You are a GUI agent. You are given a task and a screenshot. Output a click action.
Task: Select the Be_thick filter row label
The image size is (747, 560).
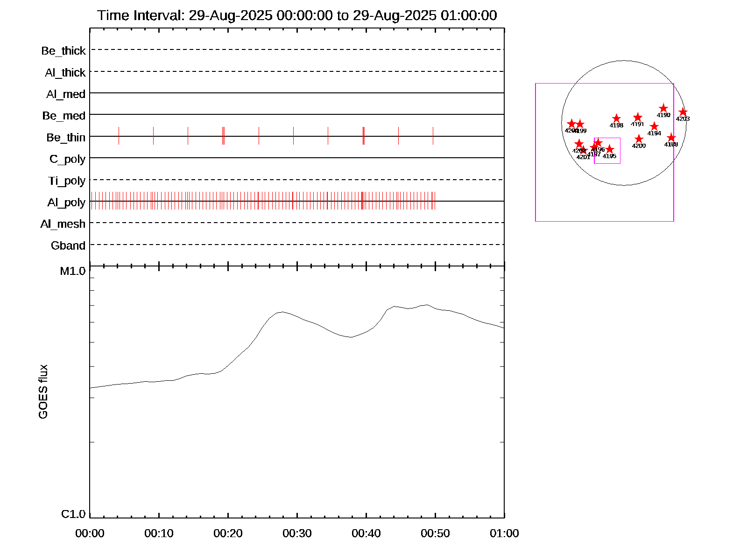coord(63,51)
